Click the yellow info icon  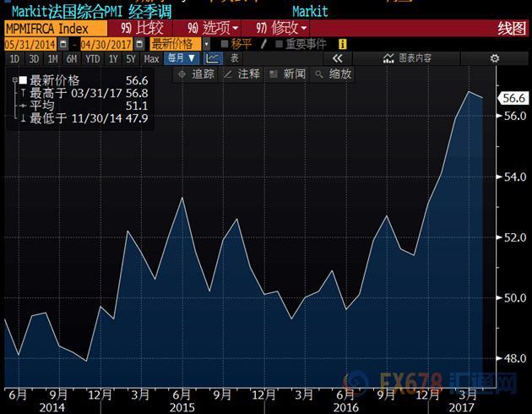click(x=343, y=44)
